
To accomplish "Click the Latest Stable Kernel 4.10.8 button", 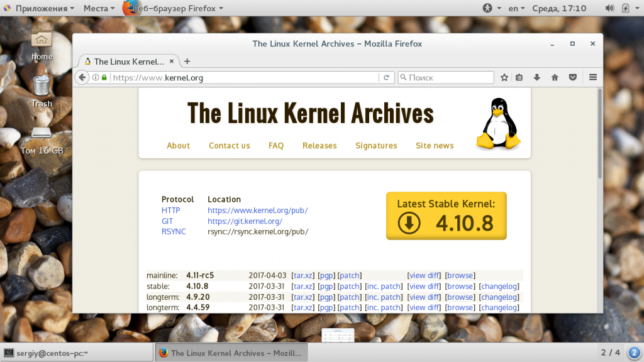I will tap(446, 216).
